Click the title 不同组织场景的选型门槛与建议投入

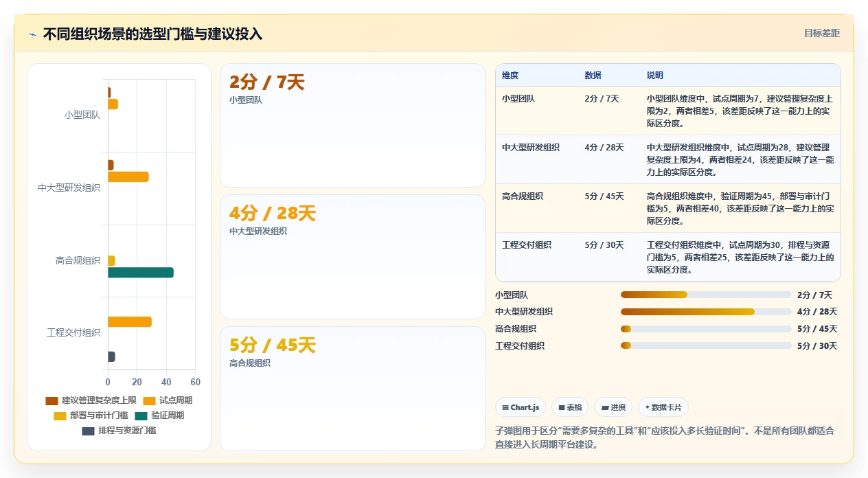pos(152,34)
